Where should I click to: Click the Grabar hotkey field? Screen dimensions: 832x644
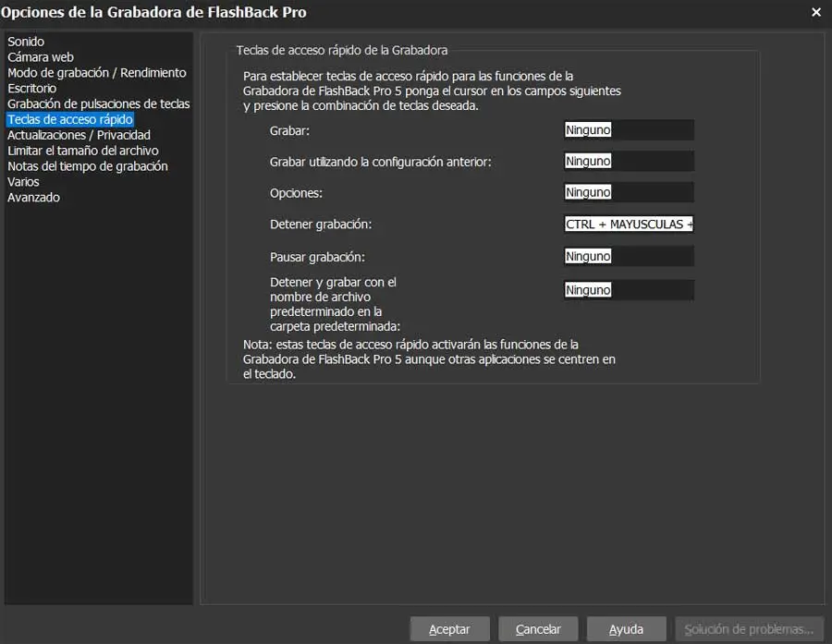coord(629,130)
